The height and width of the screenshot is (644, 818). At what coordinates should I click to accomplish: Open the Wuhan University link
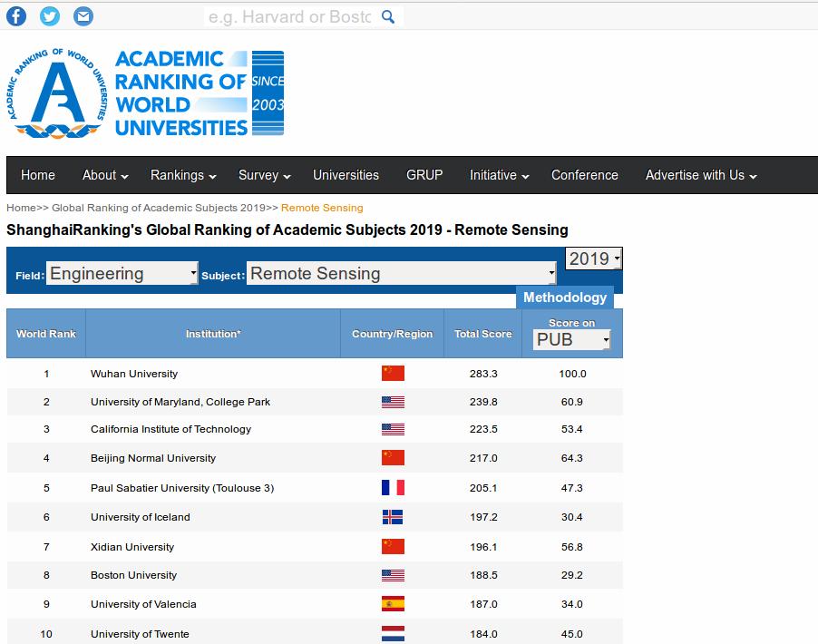[x=134, y=374]
